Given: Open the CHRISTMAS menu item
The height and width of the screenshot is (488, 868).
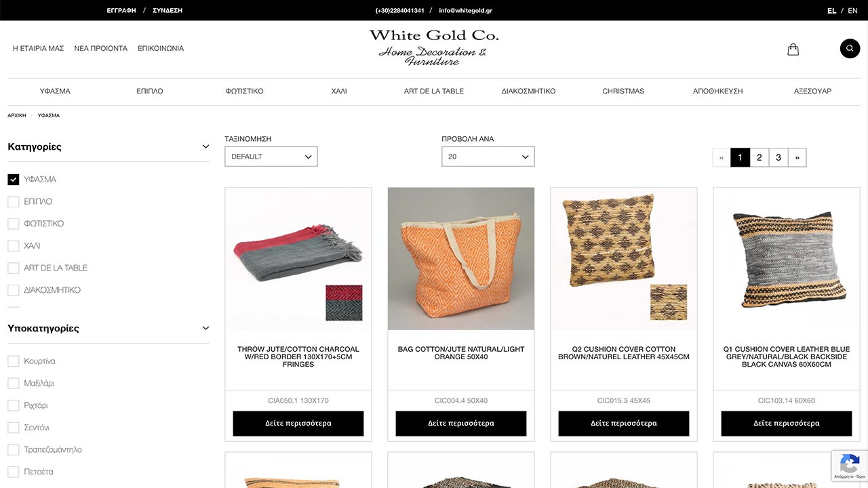Looking at the screenshot, I should (x=623, y=91).
